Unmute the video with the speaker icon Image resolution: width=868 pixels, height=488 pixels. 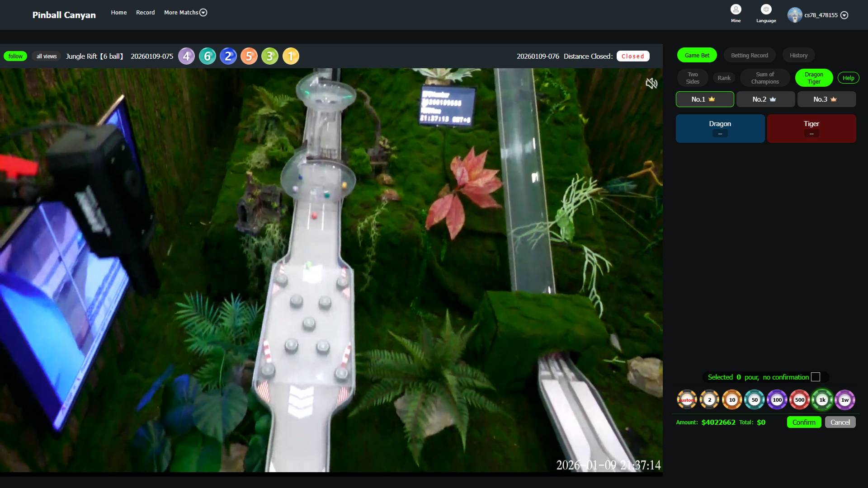click(651, 83)
